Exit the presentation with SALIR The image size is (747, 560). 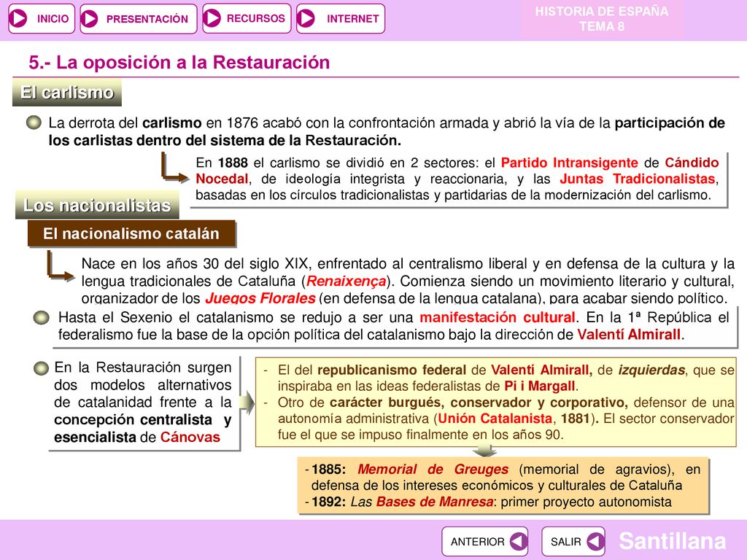coord(573,542)
